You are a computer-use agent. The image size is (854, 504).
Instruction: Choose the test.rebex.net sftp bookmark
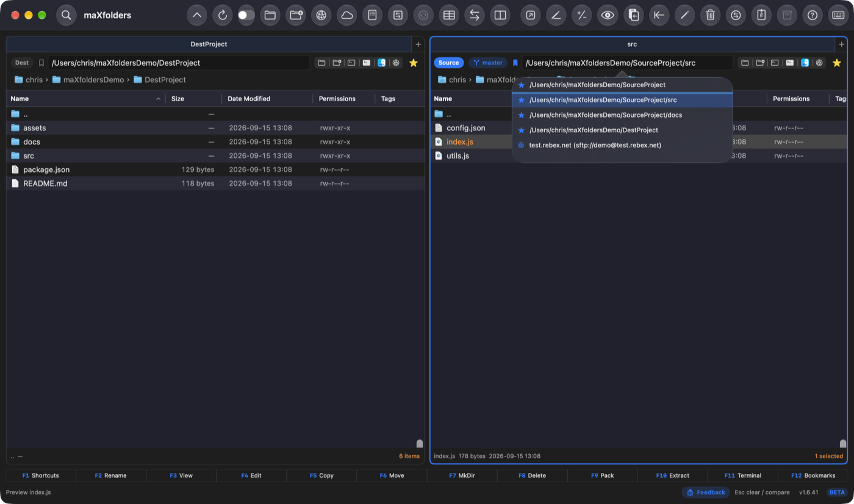tap(622, 145)
